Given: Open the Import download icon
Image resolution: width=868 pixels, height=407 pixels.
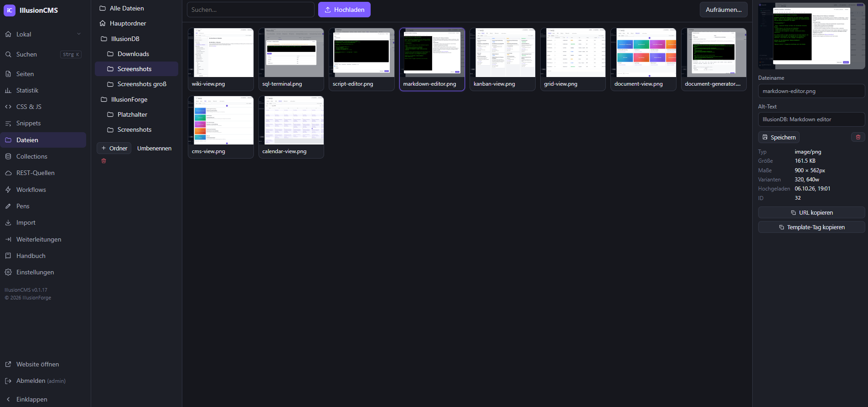Looking at the screenshot, I should [x=8, y=222].
